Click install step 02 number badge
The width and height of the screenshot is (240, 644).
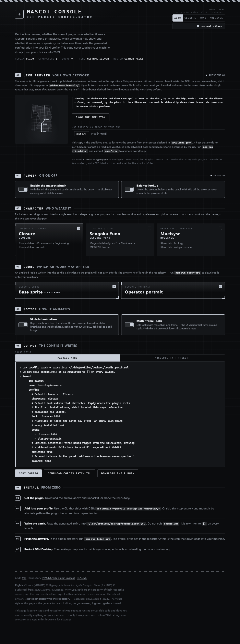pyautogui.click(x=18, y=508)
